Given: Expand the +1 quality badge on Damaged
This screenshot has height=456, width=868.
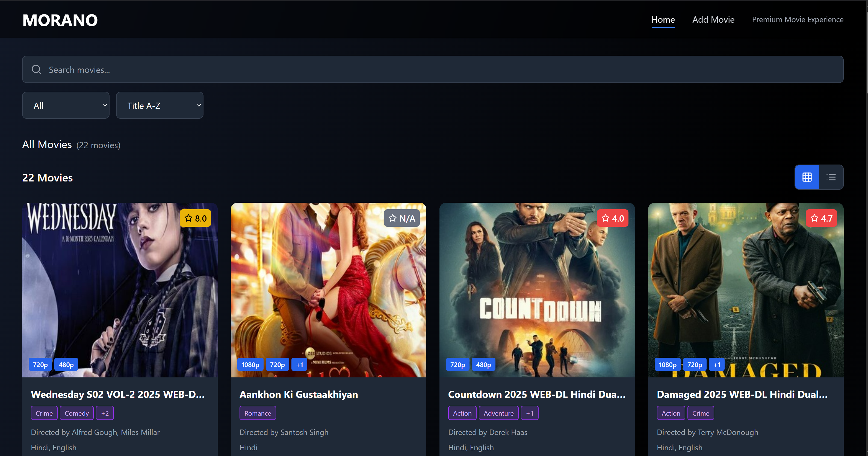Looking at the screenshot, I should tap(716, 364).
